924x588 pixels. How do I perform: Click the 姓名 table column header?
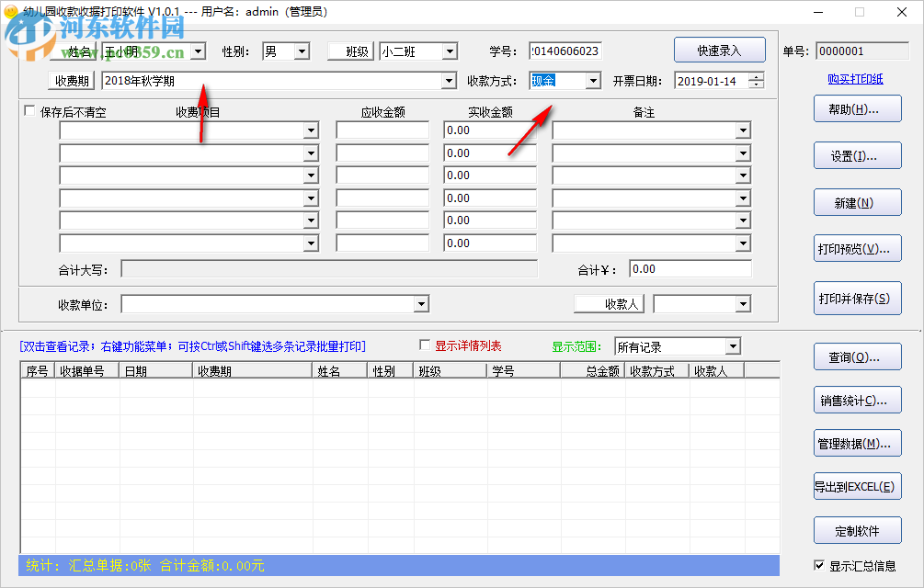[x=340, y=371]
